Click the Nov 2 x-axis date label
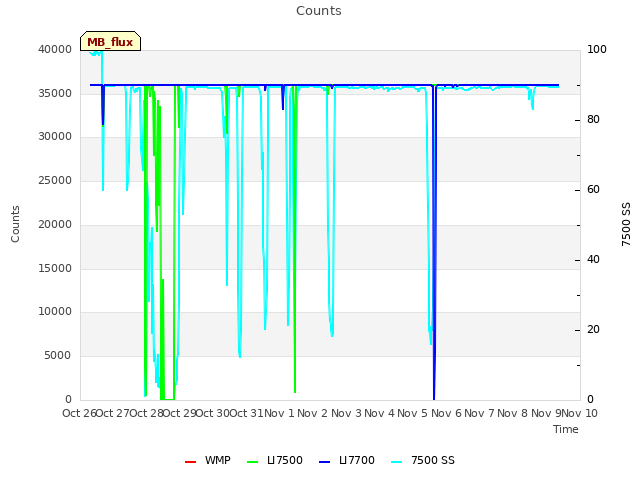 [x=313, y=413]
